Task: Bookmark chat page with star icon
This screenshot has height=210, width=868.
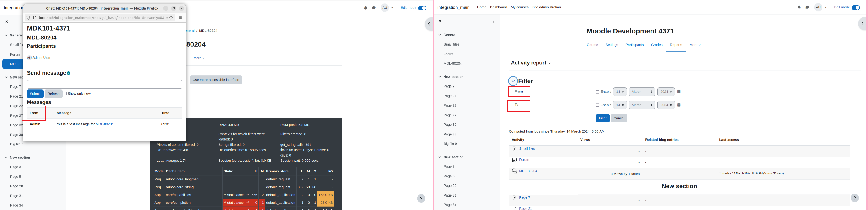Action: click(x=171, y=18)
